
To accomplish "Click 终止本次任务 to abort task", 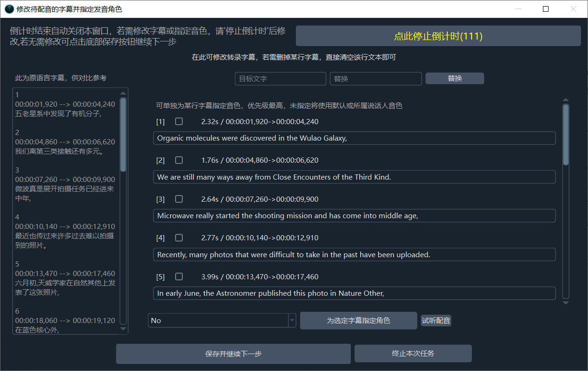I will coord(413,354).
